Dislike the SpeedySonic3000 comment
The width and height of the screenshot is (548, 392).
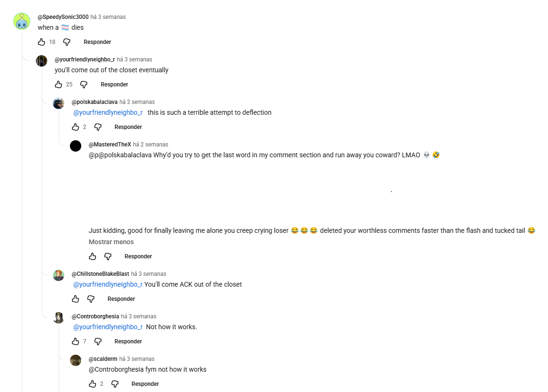click(x=67, y=42)
